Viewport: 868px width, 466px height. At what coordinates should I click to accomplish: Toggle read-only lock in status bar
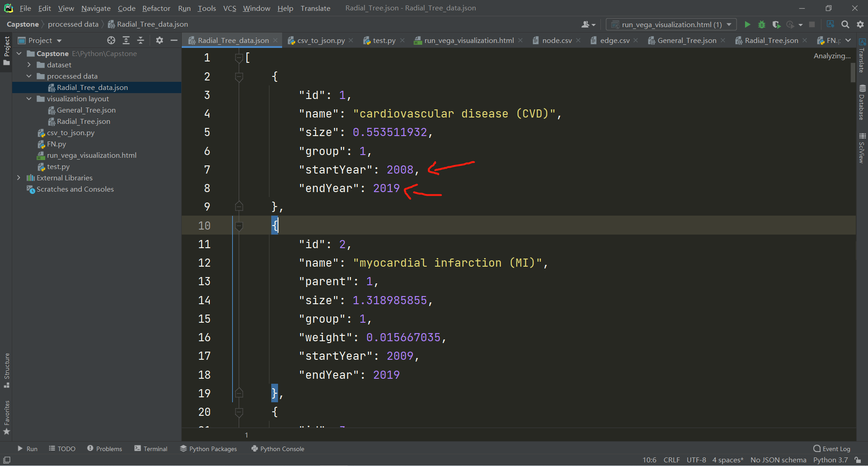pos(858,460)
